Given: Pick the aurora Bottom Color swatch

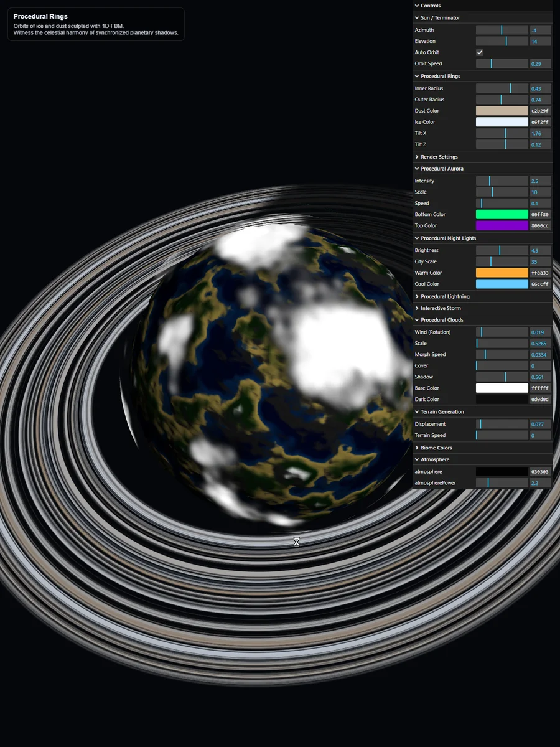Looking at the screenshot, I should pyautogui.click(x=502, y=214).
